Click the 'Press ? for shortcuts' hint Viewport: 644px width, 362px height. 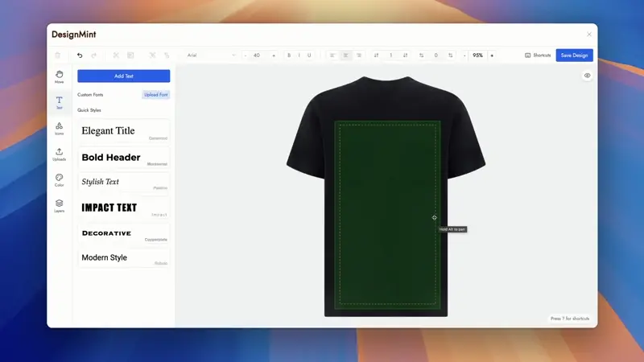[570, 319]
